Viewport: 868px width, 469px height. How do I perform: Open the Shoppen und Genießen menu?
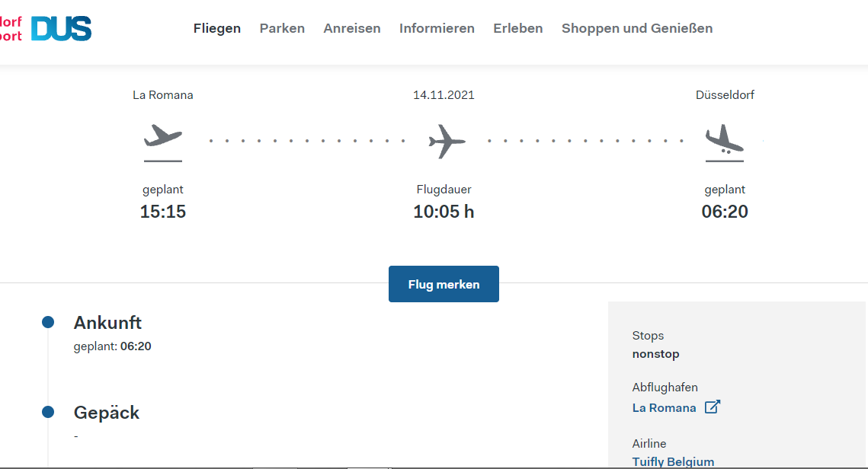tap(637, 28)
